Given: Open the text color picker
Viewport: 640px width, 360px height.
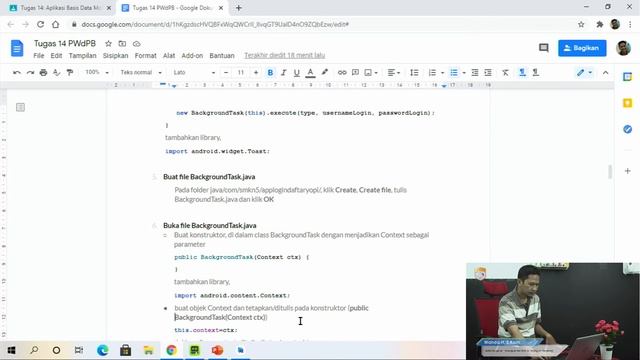Looking at the screenshot, I should (310, 73).
